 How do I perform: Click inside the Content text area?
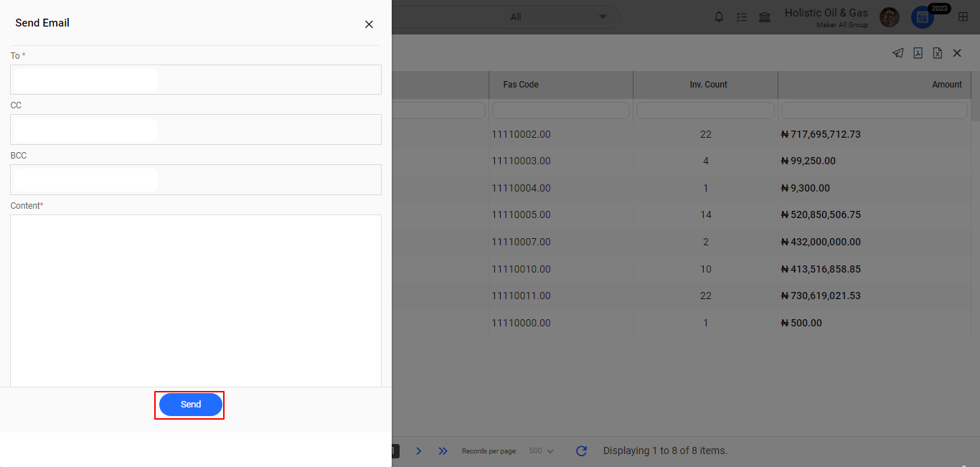(x=196, y=301)
